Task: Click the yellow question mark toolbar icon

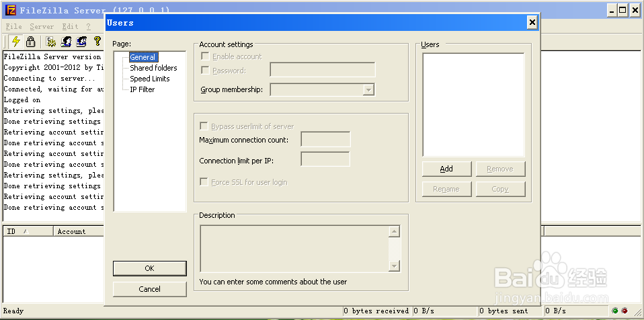Action: (x=97, y=41)
